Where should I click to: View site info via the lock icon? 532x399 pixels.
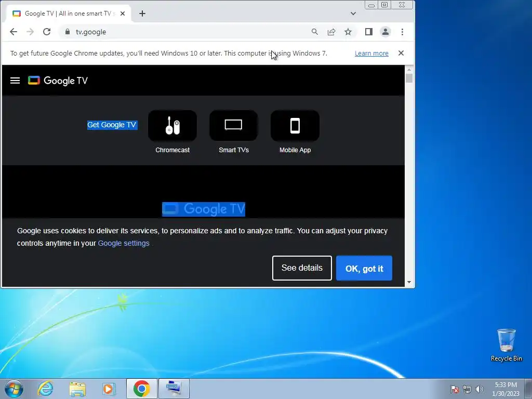click(x=68, y=32)
